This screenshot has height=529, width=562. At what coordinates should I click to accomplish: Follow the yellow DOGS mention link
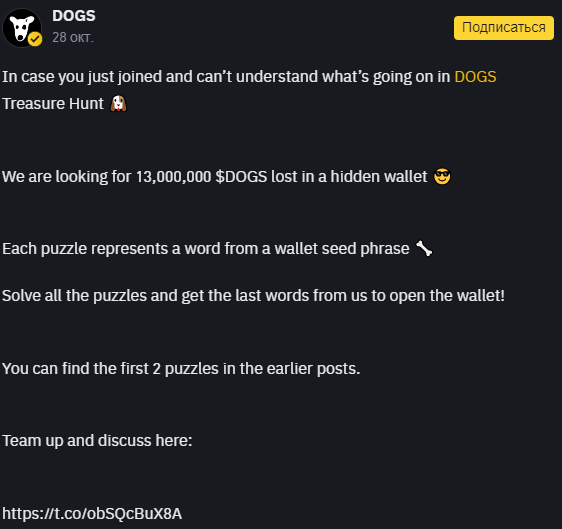click(x=475, y=77)
